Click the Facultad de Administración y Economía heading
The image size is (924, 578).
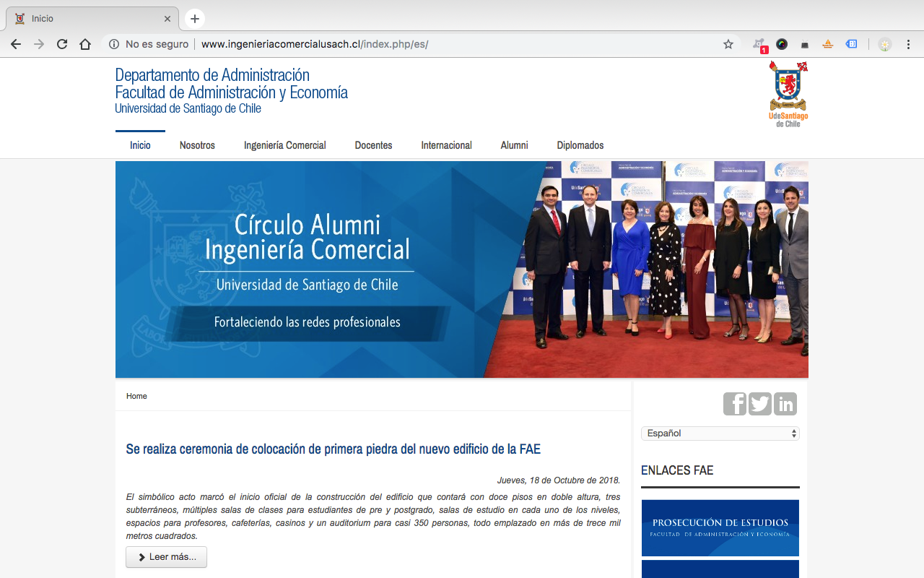(x=232, y=92)
